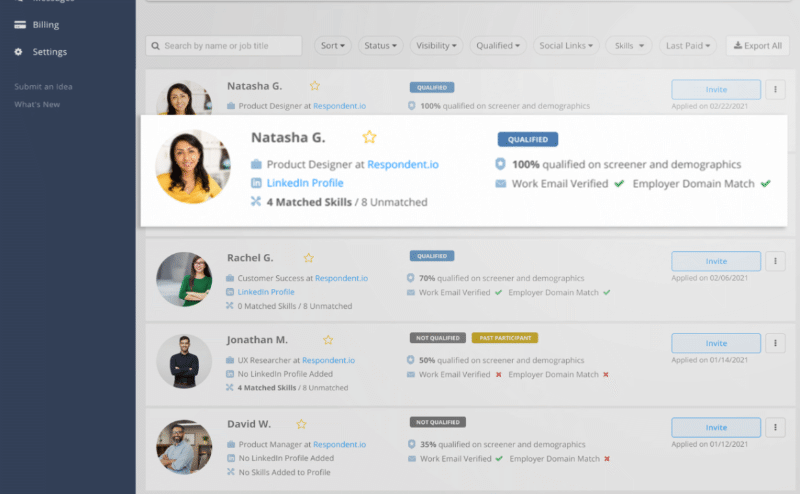Viewport: 800px width, 494px height.
Task: Invite Natasha G. applied 02/22/2021
Action: [x=716, y=89]
